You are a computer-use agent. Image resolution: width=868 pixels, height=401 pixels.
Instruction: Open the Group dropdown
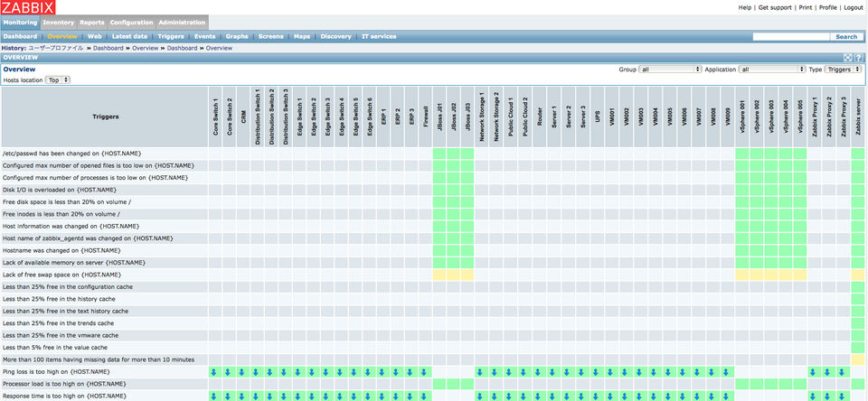coord(670,70)
